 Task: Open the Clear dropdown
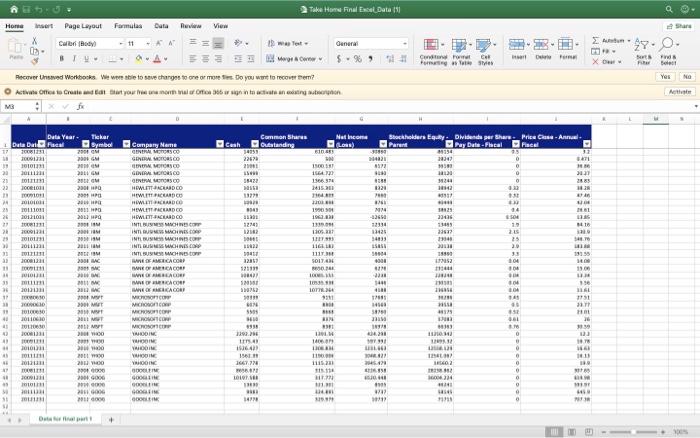[607, 62]
